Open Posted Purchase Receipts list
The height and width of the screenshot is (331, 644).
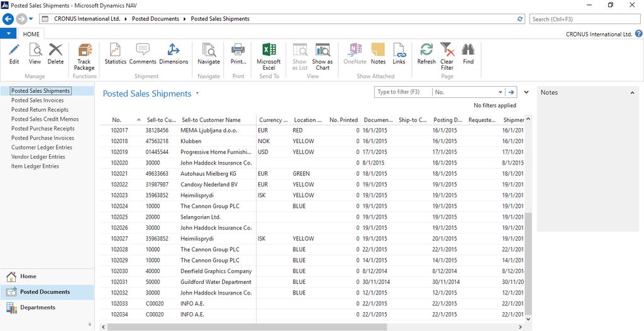tap(43, 128)
